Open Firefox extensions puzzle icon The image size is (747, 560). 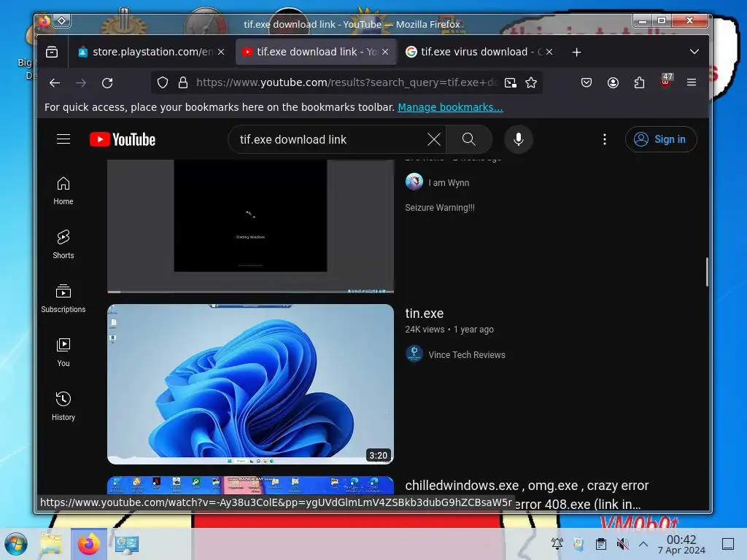[x=639, y=83]
